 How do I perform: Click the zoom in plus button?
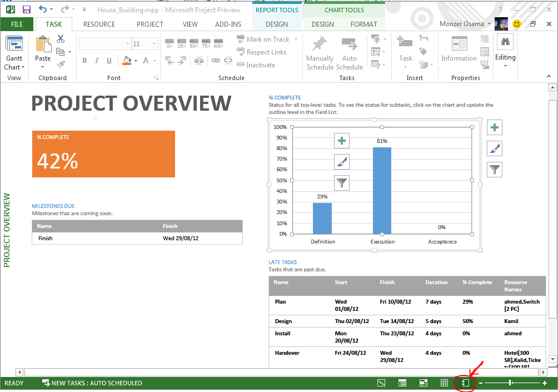545,383
